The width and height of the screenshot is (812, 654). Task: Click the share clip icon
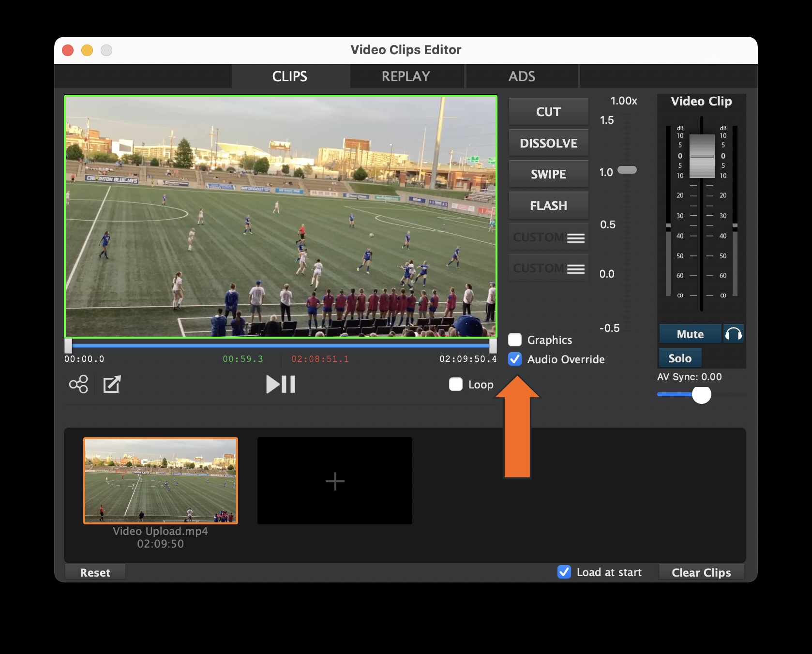(78, 385)
